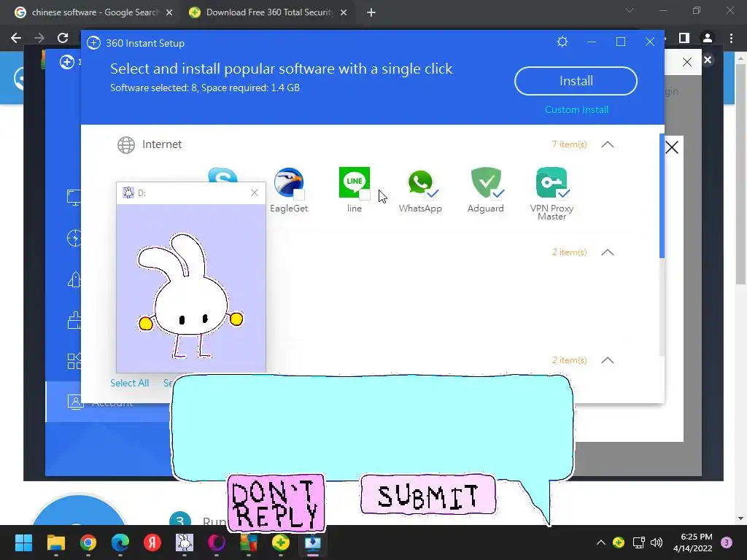
Task: Click the Select All link
Action: pyautogui.click(x=130, y=383)
